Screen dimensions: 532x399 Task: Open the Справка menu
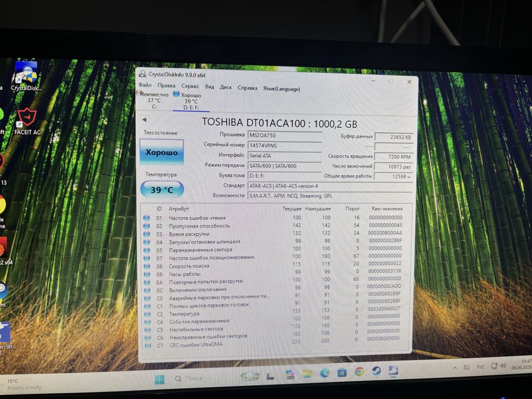247,88
